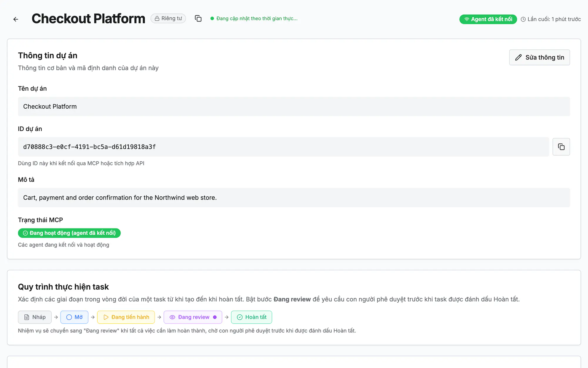The image size is (588, 368).
Task: Click the Mô tả description field
Action: (294, 198)
